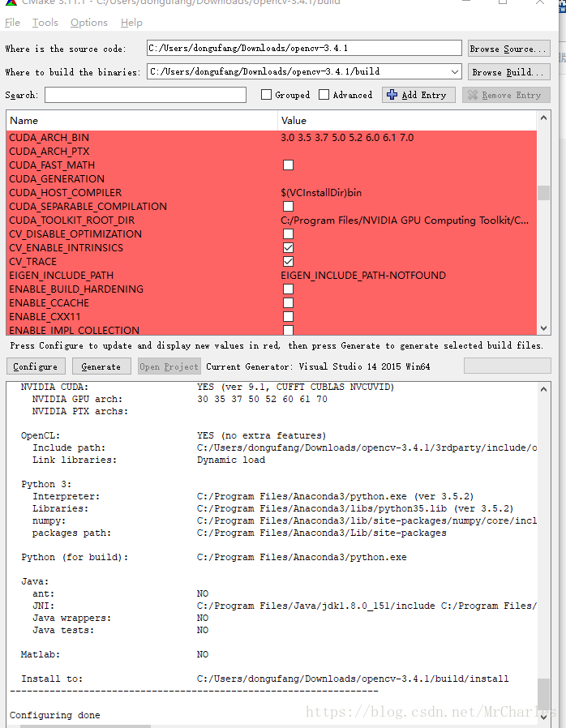Select the CUDA_ARCH_BIN row name
Screen dimensions: 566x728
coord(49,138)
